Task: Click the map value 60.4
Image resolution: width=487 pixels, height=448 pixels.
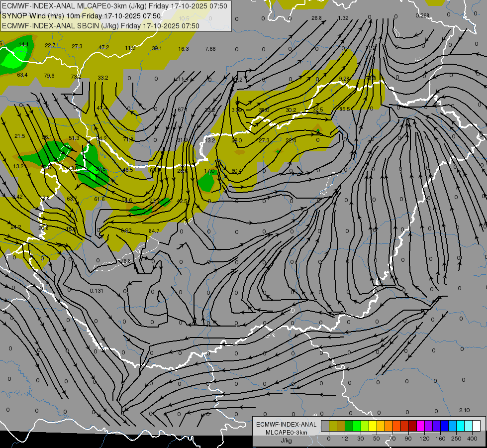Action: pos(237,171)
